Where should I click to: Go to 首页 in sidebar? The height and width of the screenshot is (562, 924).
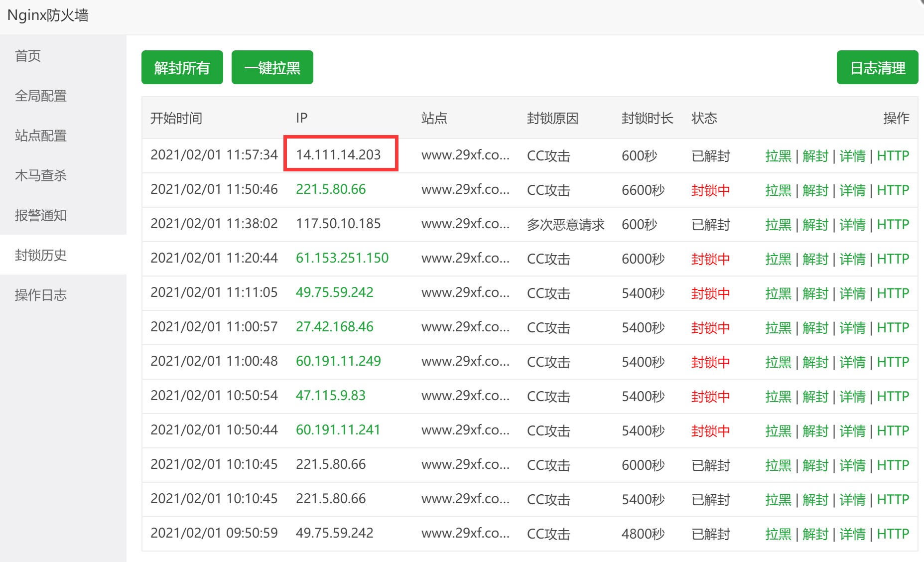28,56
